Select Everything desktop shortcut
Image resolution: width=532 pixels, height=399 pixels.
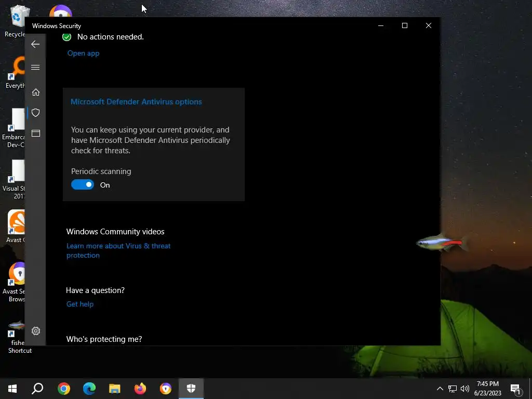coord(15,73)
